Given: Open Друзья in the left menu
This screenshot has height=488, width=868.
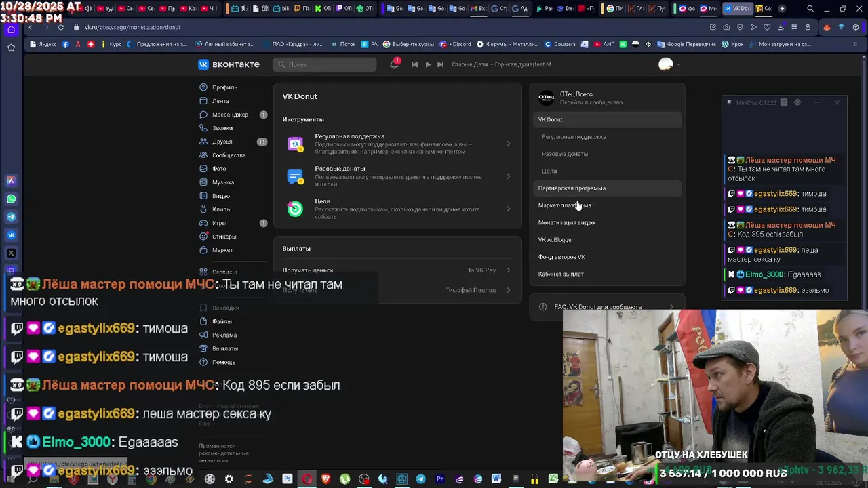Looking at the screenshot, I should coord(222,142).
